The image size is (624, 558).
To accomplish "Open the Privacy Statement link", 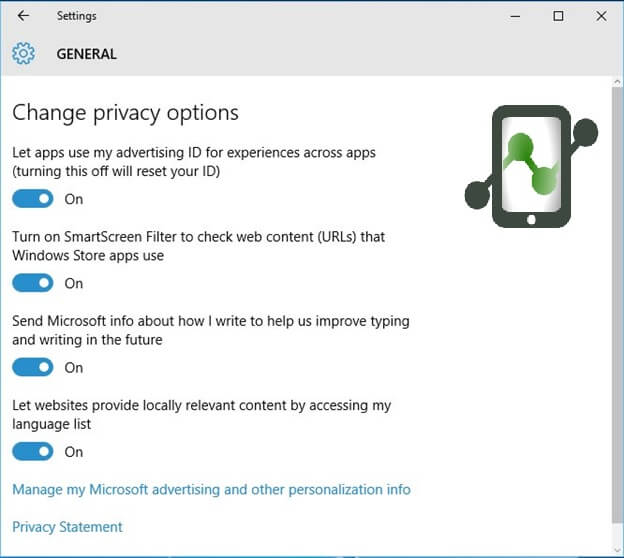I will [67, 527].
